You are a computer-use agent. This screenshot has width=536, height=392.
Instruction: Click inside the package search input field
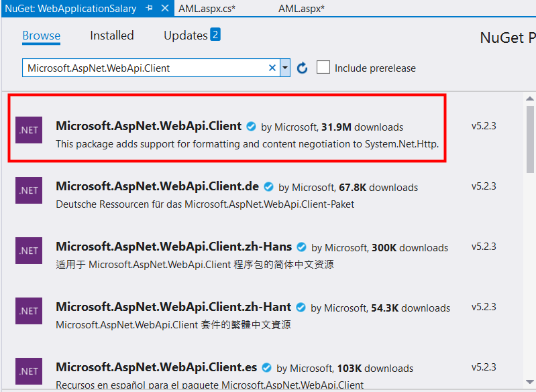pyautogui.click(x=144, y=68)
